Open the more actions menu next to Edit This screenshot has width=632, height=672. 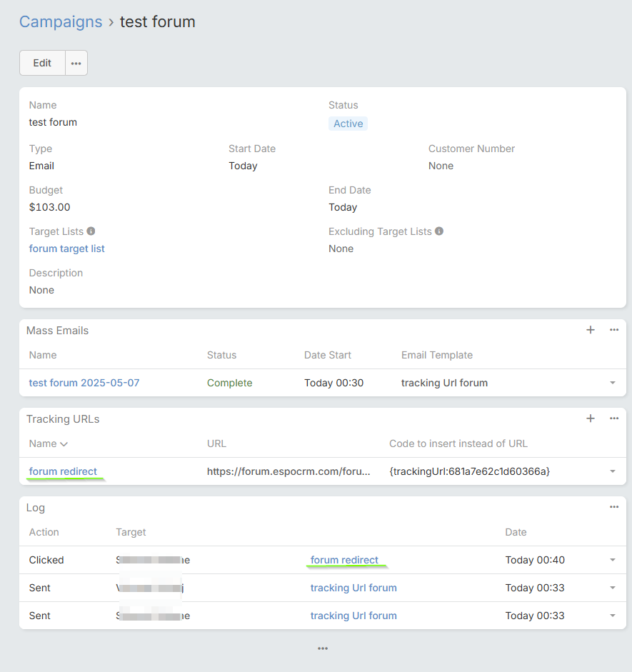pyautogui.click(x=76, y=63)
